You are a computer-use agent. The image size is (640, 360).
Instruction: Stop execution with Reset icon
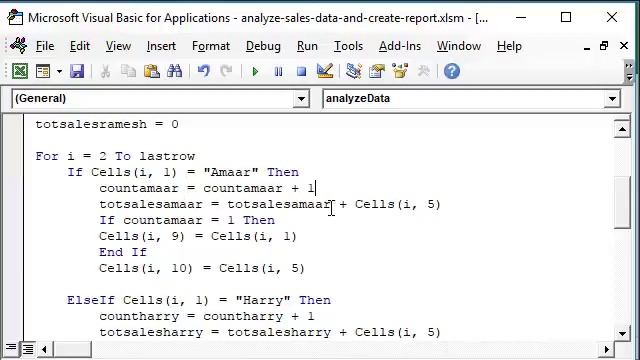pyautogui.click(x=302, y=72)
